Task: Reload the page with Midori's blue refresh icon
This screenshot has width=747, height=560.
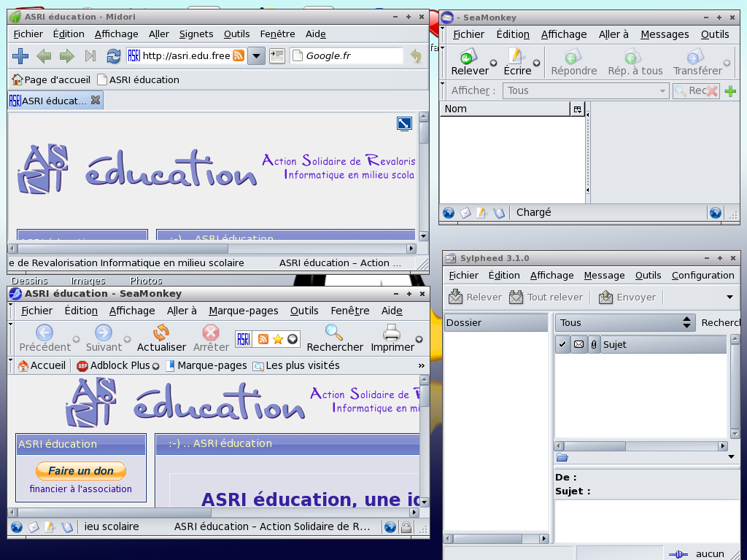Action: (x=113, y=56)
